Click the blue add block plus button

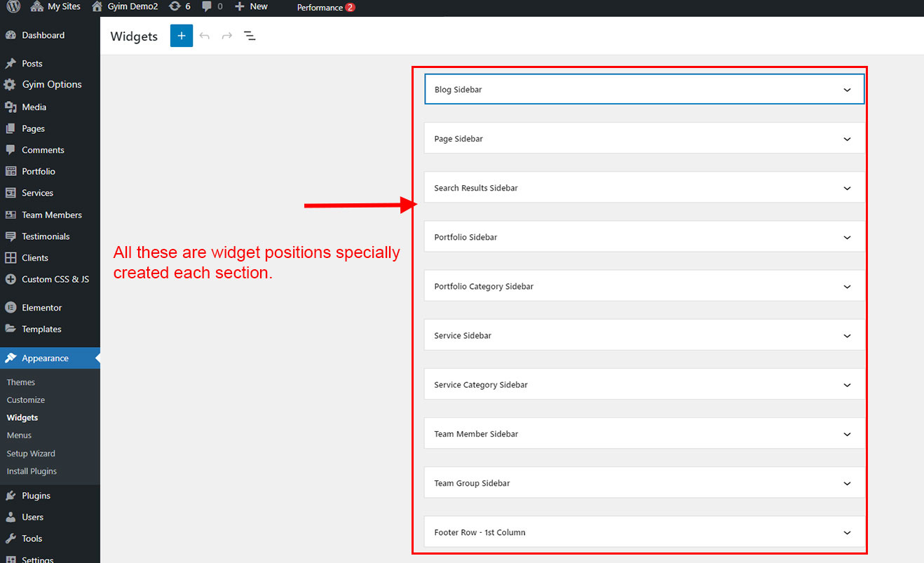point(181,36)
